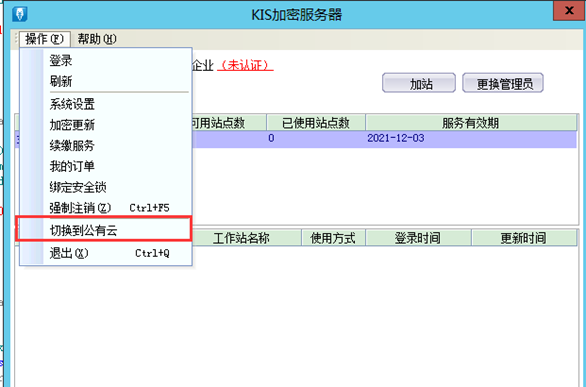This screenshot has width=586, height=387.
Task: Open the red 未认证 link
Action: (245, 66)
